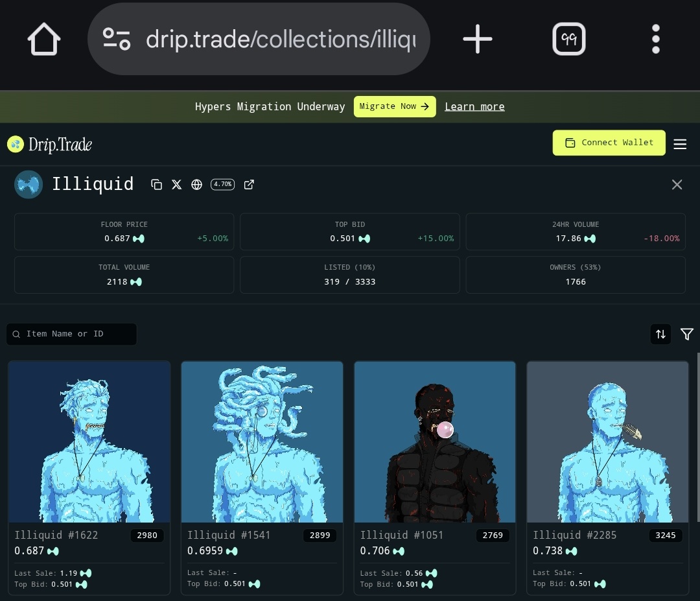700x601 pixels.
Task: Open a new tab with plus icon
Action: click(x=477, y=40)
